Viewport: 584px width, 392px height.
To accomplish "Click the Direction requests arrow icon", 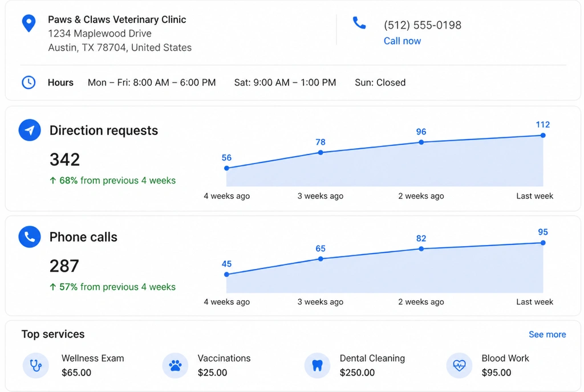I will pyautogui.click(x=30, y=130).
